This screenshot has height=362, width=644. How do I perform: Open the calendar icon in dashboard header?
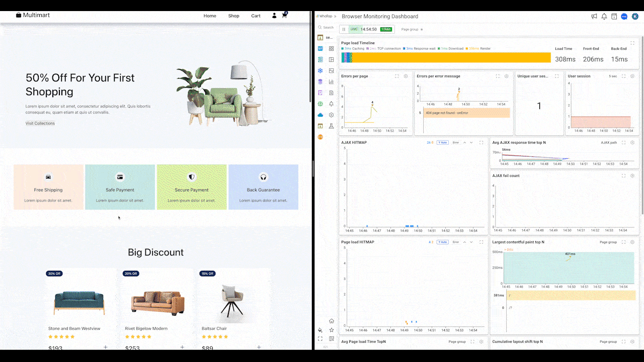614,17
